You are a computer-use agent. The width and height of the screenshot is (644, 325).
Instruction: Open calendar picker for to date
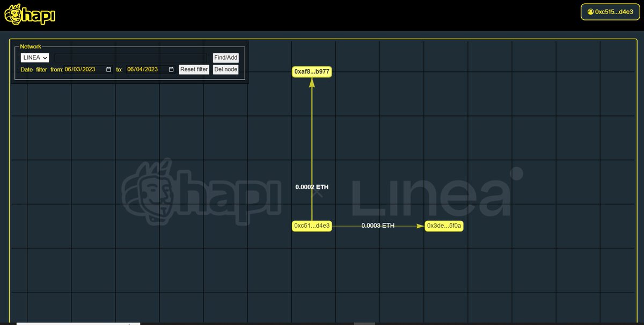(x=171, y=69)
